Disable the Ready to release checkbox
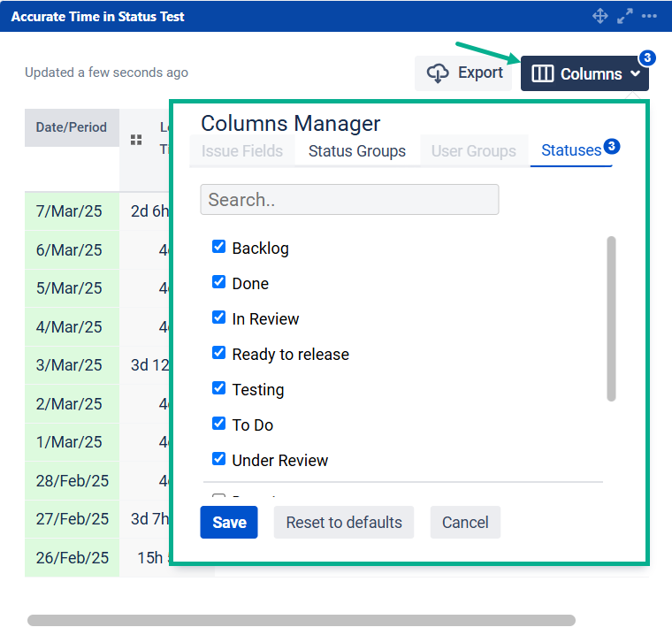Viewport: 672px width, 635px height. coord(219,354)
